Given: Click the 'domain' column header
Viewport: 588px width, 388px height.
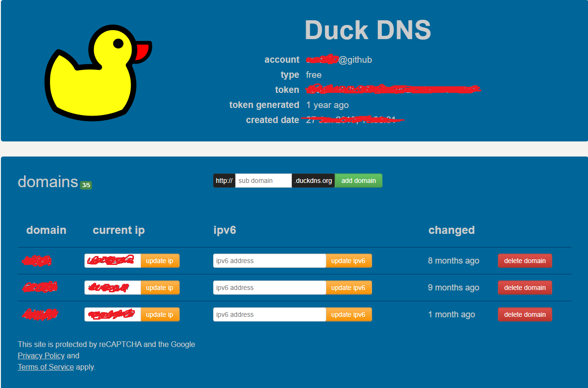Looking at the screenshot, I should click(46, 230).
